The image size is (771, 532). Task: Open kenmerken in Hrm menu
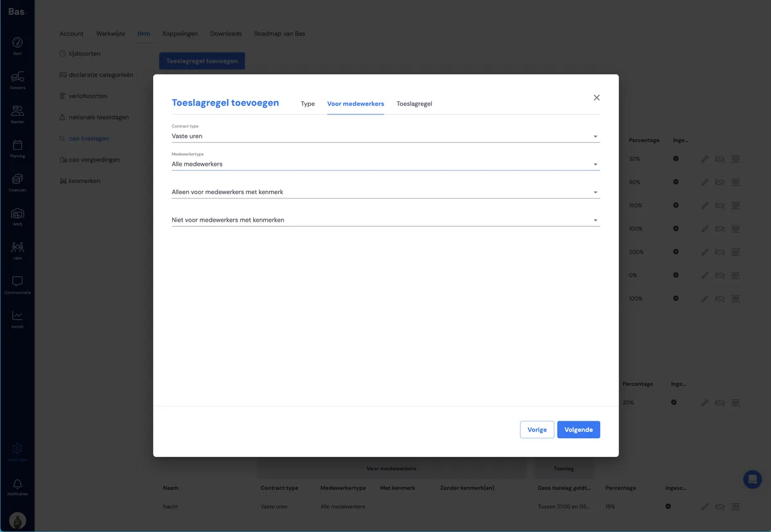(x=80, y=181)
